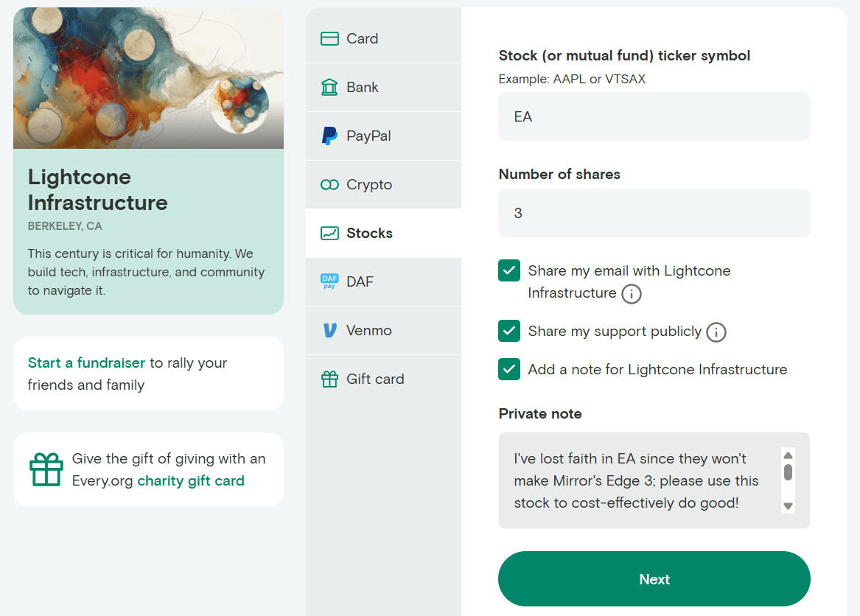
Task: Open the Start a fundraiser link
Action: point(86,363)
